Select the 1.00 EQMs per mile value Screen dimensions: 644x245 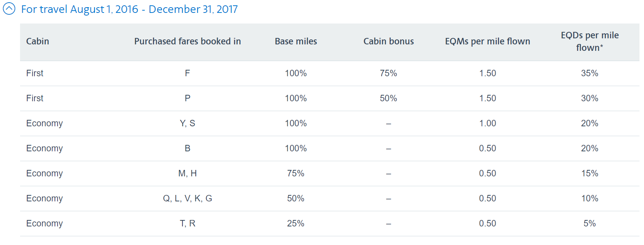(x=487, y=123)
